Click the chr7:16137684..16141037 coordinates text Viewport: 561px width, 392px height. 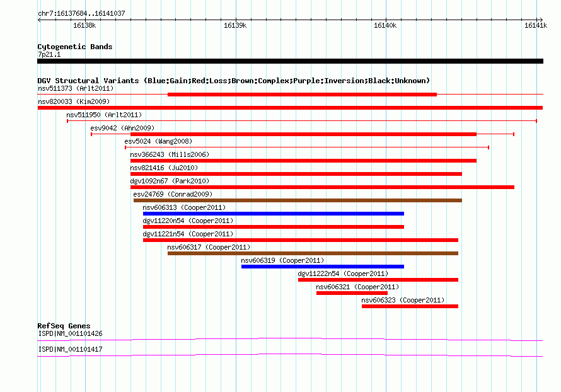(x=81, y=14)
